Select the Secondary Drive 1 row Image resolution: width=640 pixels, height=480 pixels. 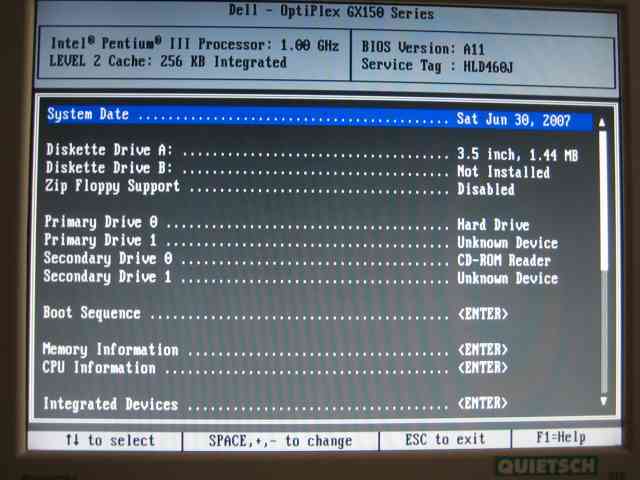click(x=301, y=278)
